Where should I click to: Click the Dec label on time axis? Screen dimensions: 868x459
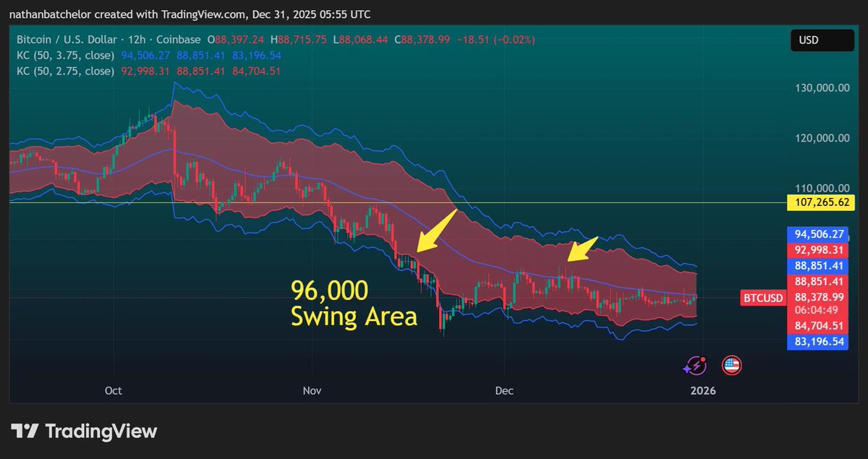click(504, 390)
